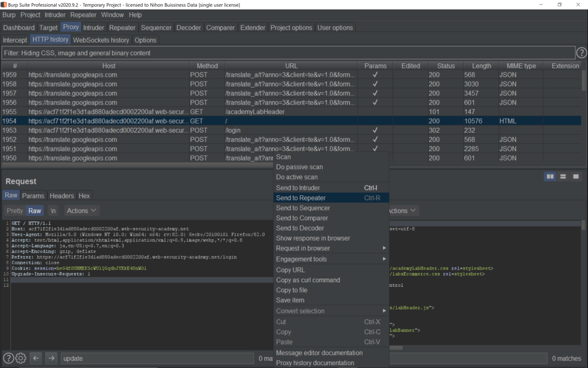This screenshot has height=368, width=588.
Task: Open the Project options tab
Action: [x=291, y=27]
